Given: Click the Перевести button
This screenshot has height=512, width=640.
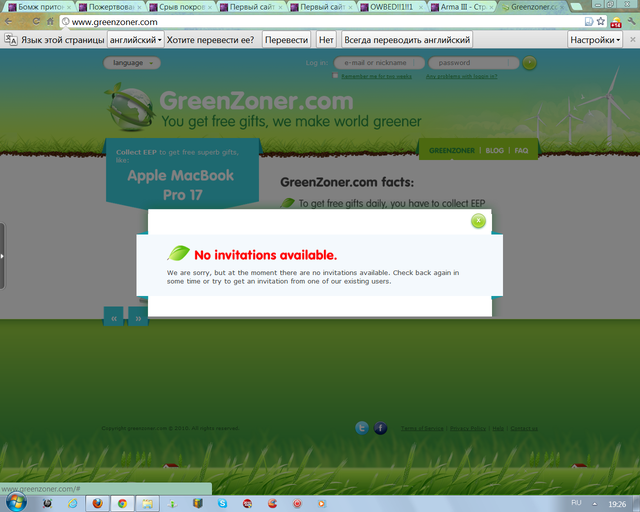Looking at the screenshot, I should tap(286, 40).
